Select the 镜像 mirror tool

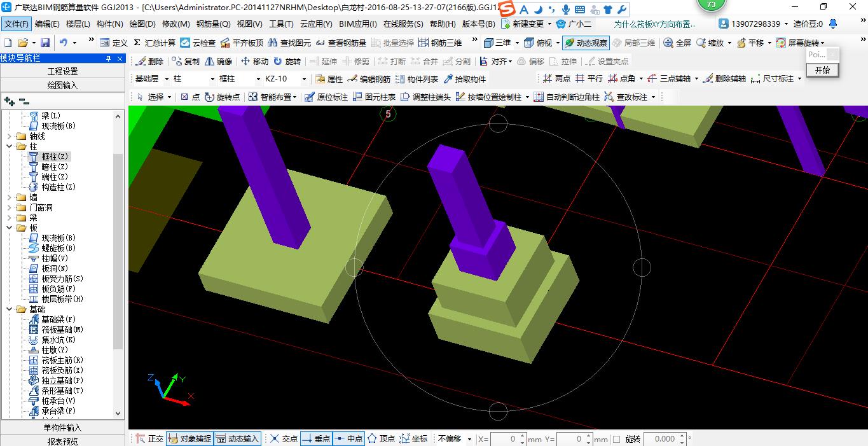click(x=219, y=61)
